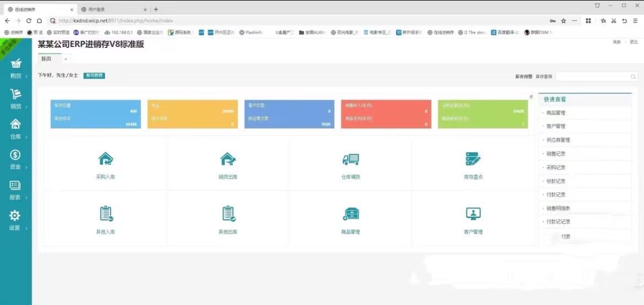Click the 其他入库 clipboard icon

[x=106, y=214]
